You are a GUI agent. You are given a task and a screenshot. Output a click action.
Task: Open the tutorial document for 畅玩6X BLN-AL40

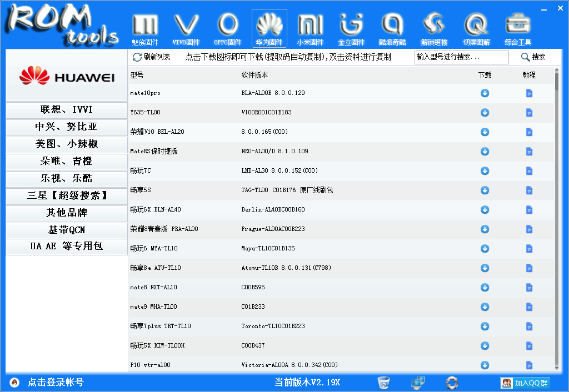(529, 209)
